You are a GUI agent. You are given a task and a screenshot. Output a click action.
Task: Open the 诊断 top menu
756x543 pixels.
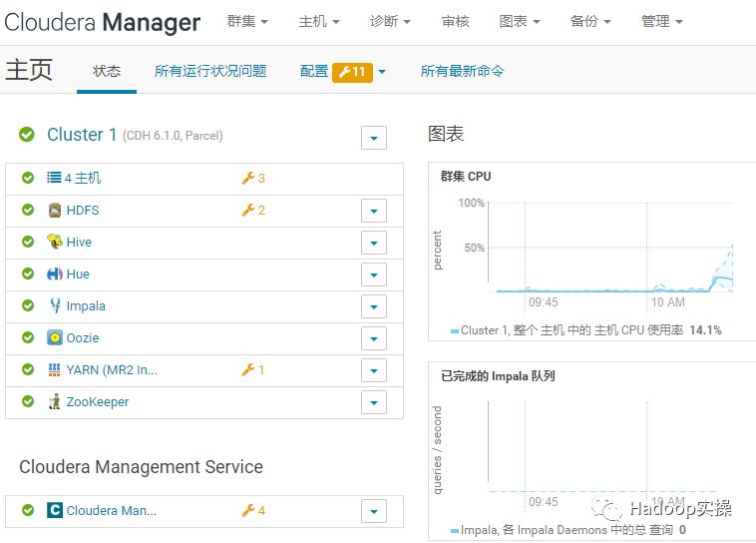tap(390, 22)
